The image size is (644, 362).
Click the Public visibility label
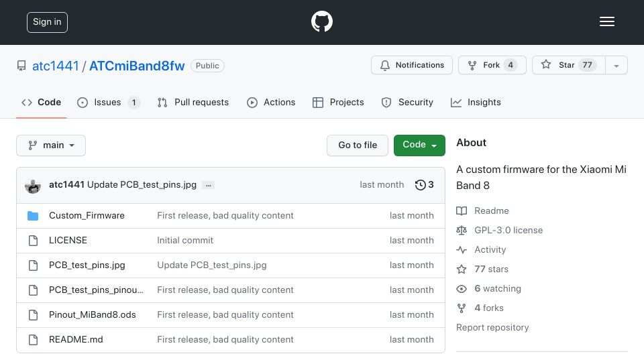[x=207, y=66]
